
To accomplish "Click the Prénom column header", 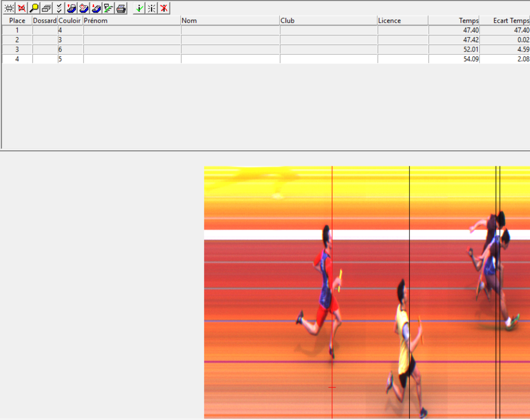I will pyautogui.click(x=132, y=21).
